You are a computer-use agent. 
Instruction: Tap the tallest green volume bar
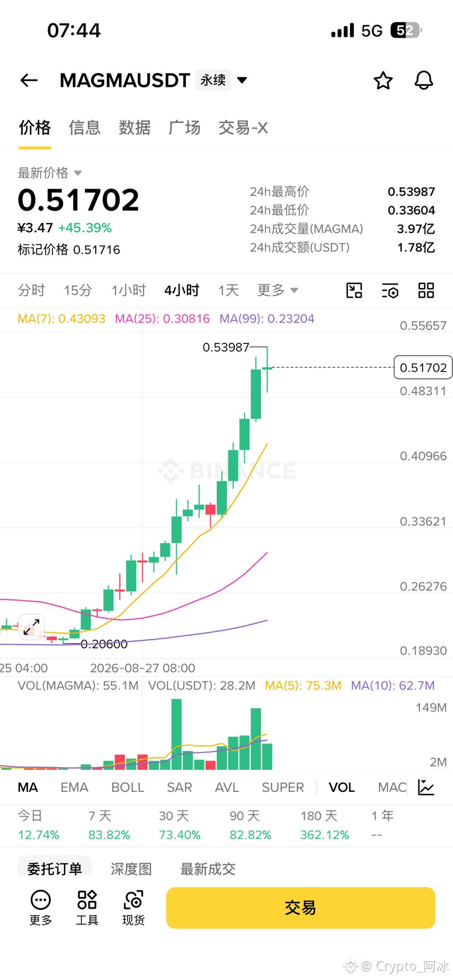pyautogui.click(x=176, y=734)
